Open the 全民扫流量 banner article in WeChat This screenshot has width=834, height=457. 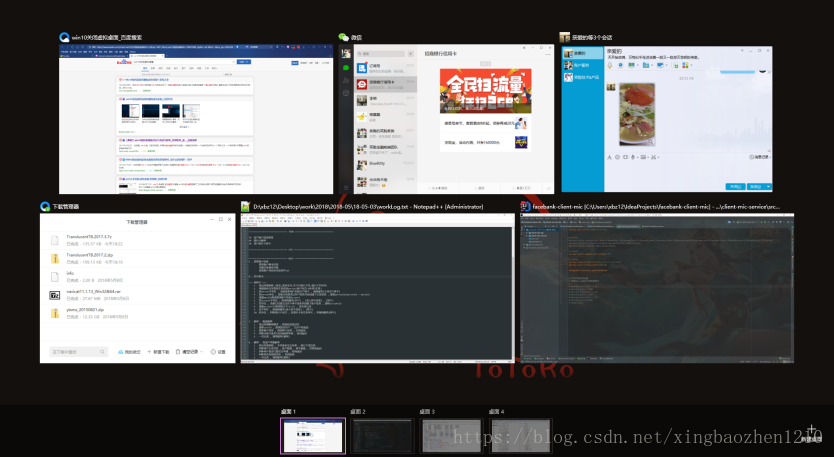pos(485,90)
